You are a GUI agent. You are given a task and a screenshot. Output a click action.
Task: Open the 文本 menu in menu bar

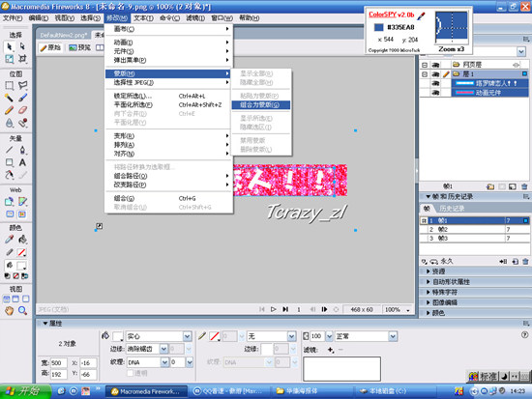[143, 18]
